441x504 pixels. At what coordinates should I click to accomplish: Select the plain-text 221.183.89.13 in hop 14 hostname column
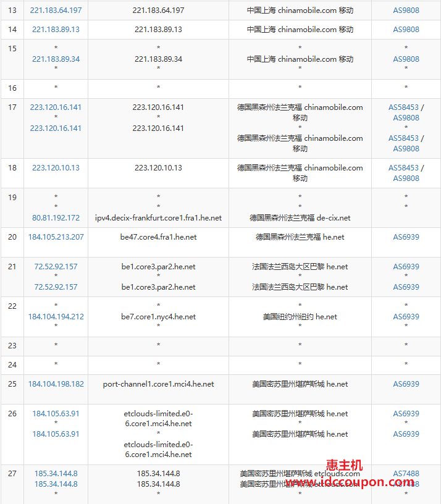point(159,30)
